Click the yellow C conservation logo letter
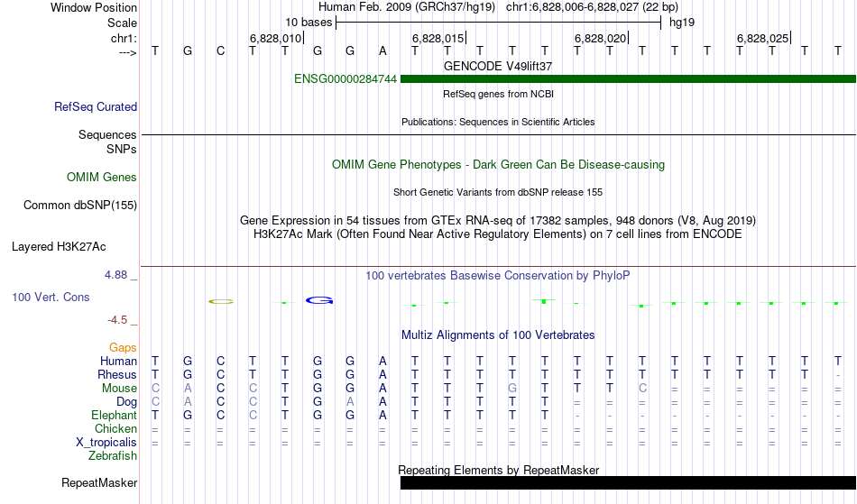Viewport: 857px width, 504px height. 221,301
